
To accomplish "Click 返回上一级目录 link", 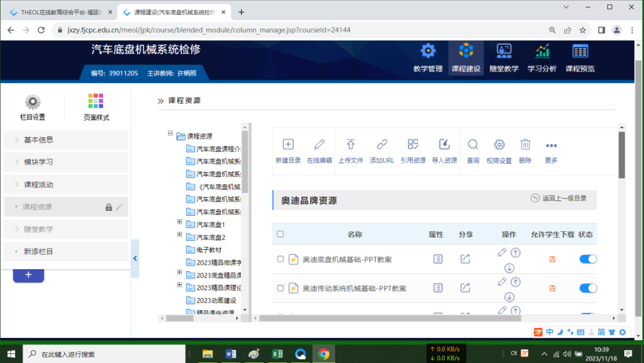I will pos(559,198).
